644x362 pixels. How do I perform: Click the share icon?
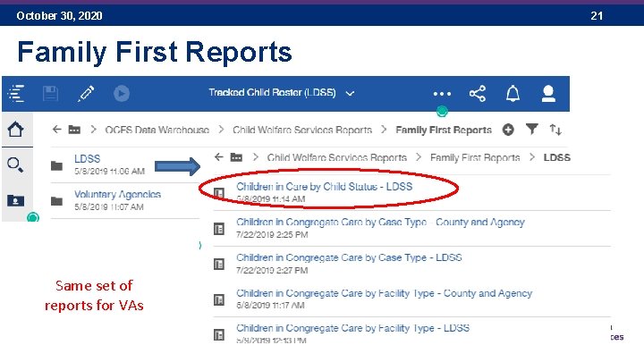pyautogui.click(x=478, y=94)
